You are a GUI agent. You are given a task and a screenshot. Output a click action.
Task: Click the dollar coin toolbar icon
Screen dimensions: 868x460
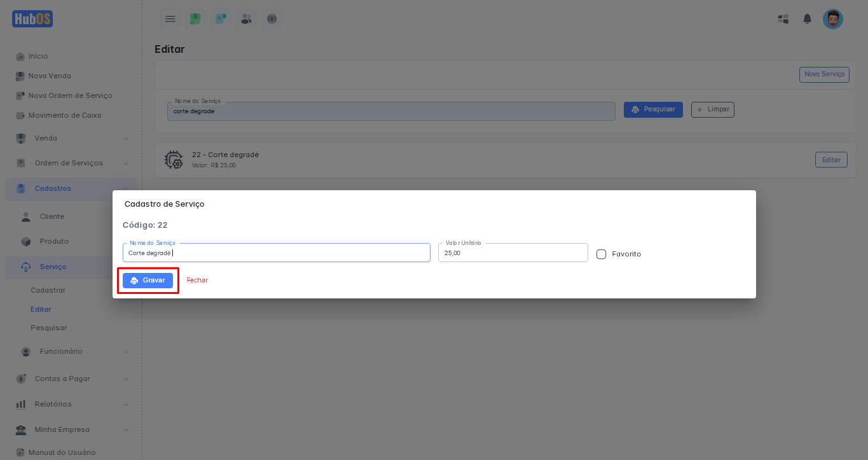(272, 19)
